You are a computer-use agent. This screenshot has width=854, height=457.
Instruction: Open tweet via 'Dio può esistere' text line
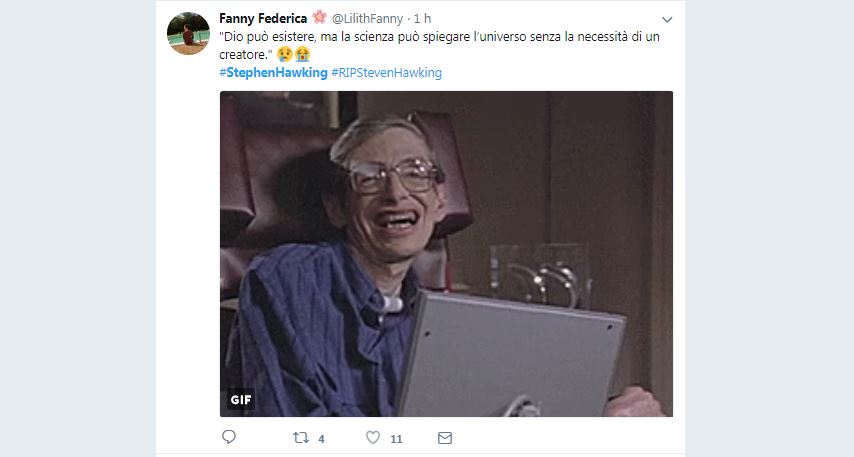pos(439,36)
